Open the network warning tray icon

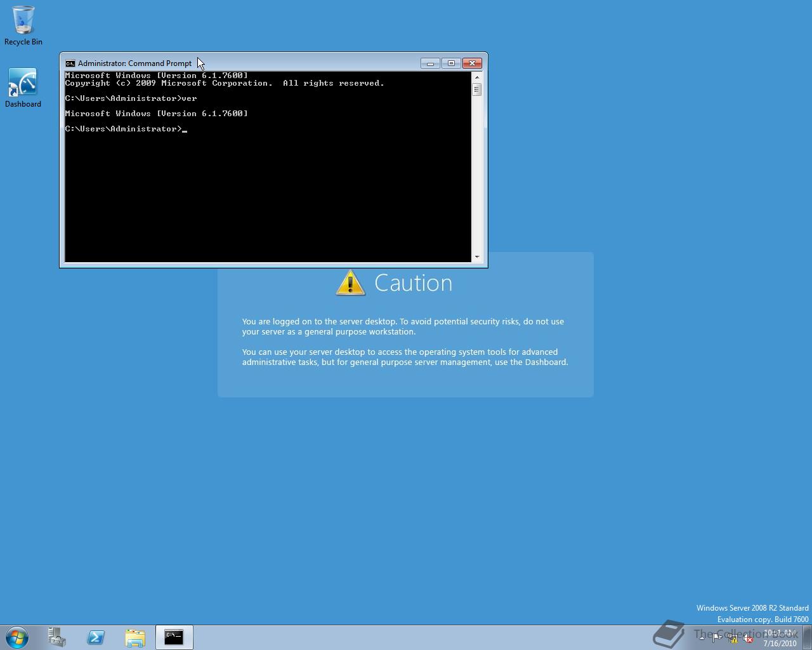click(733, 638)
